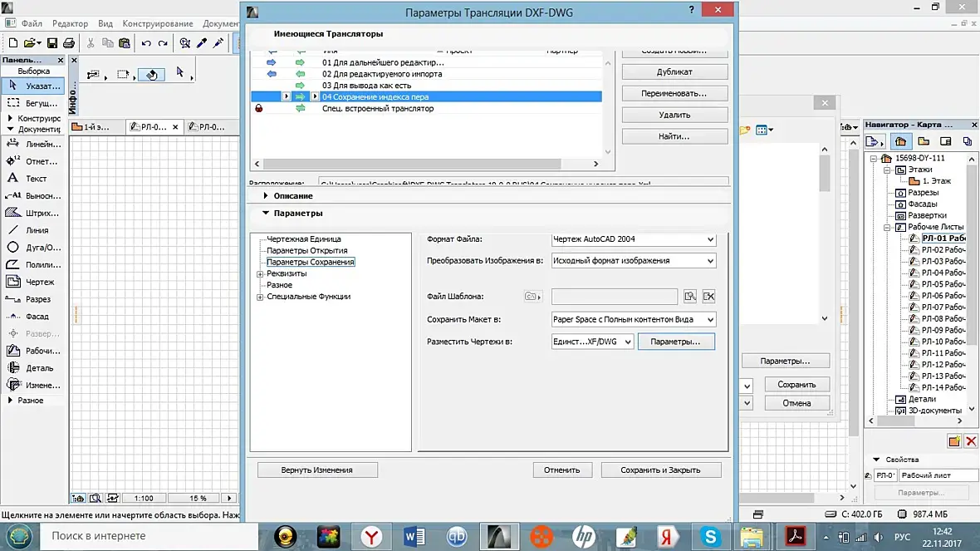
Task: Select the Текст tool
Action: 33,178
